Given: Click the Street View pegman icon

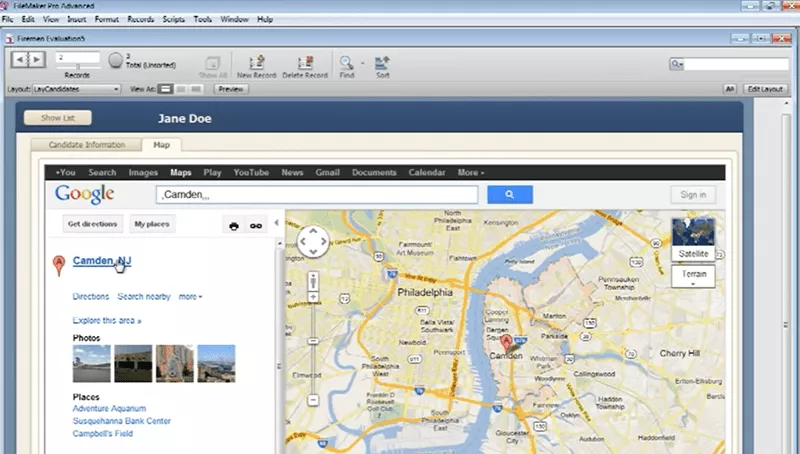Looking at the screenshot, I should click(313, 281).
